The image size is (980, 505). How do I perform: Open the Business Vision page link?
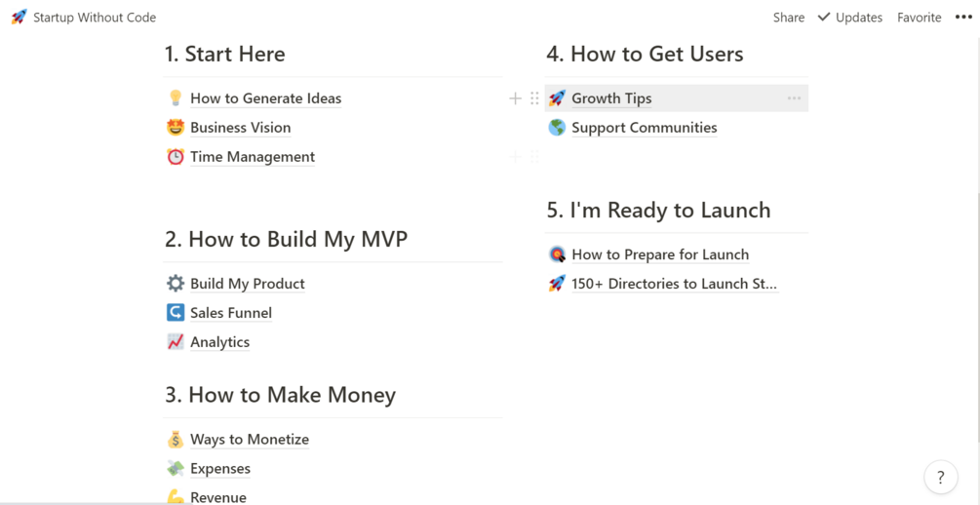pos(240,128)
